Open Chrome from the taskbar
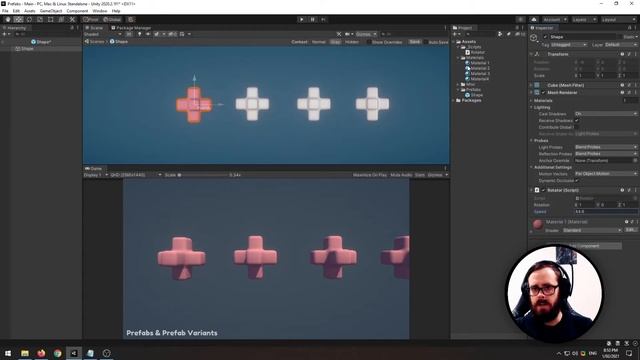This screenshot has height=360, width=640. [x=58, y=353]
